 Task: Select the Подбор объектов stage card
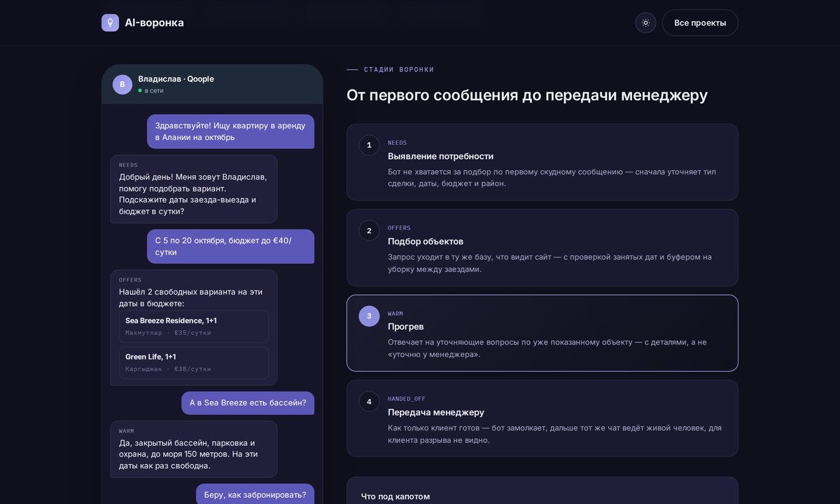[x=542, y=248]
